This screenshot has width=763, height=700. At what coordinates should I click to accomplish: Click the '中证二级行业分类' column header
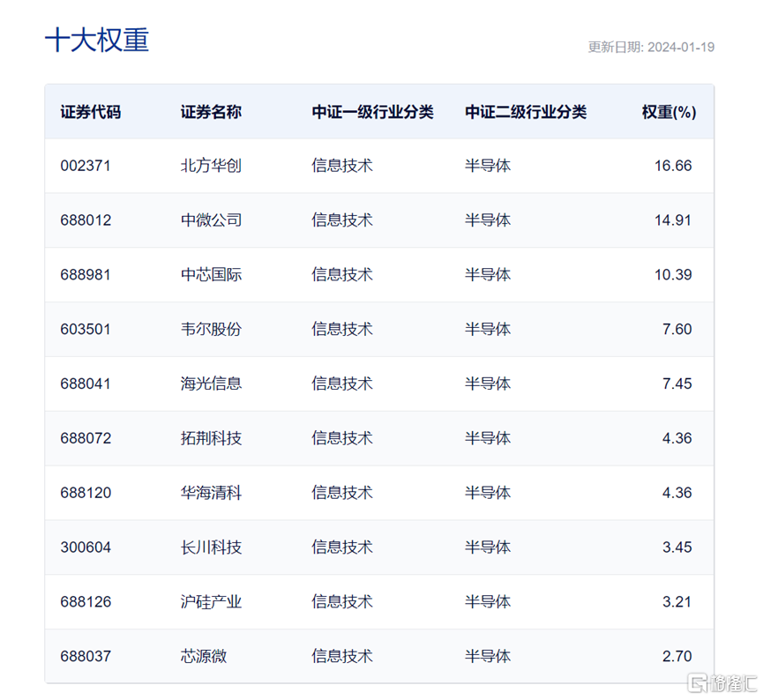pyautogui.click(x=526, y=112)
